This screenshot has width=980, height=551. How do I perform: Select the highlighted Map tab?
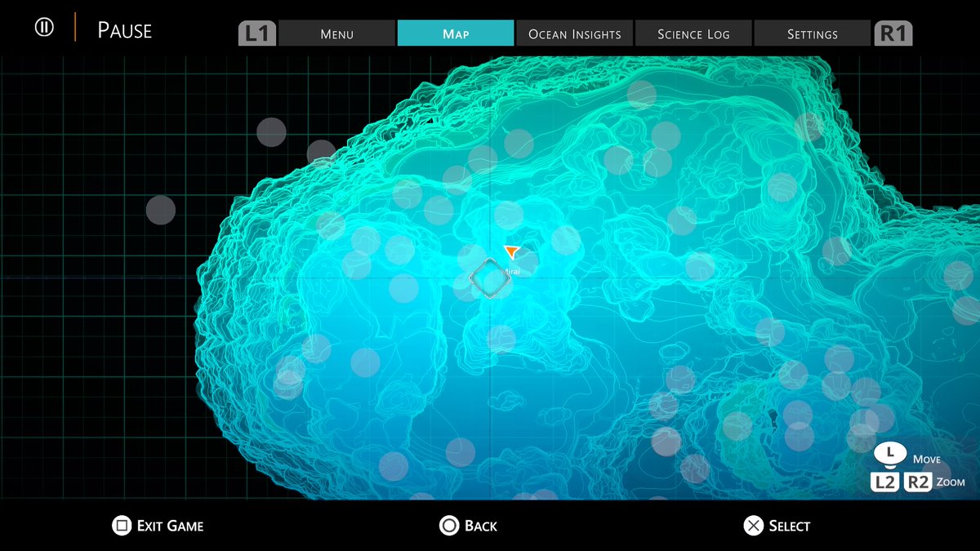tap(456, 33)
